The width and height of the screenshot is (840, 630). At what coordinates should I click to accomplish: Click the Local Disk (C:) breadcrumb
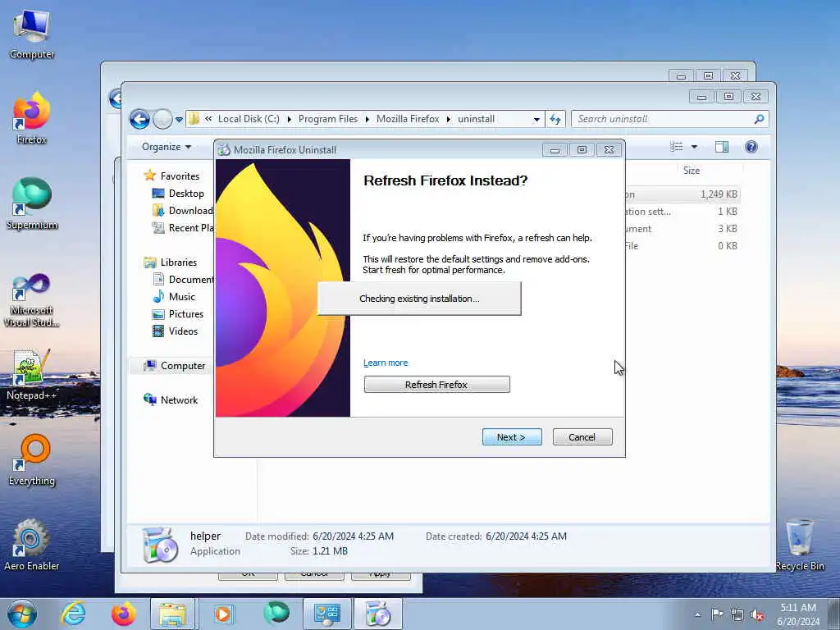click(x=249, y=119)
